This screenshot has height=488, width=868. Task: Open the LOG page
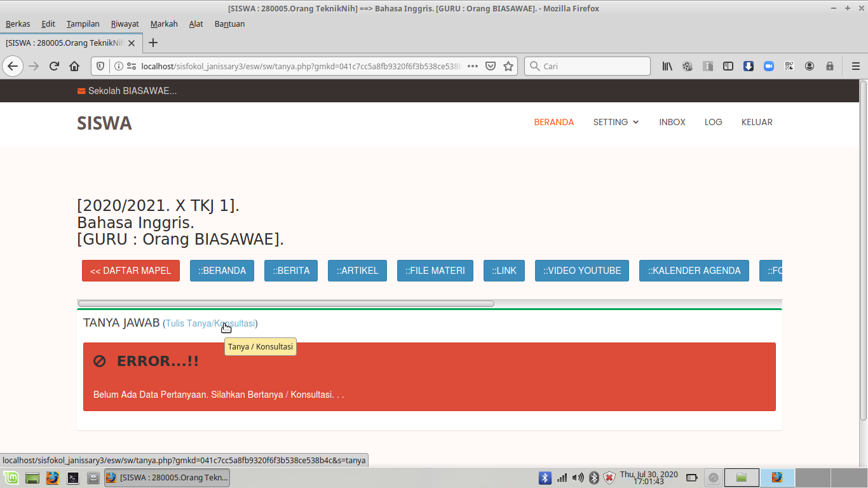714,122
